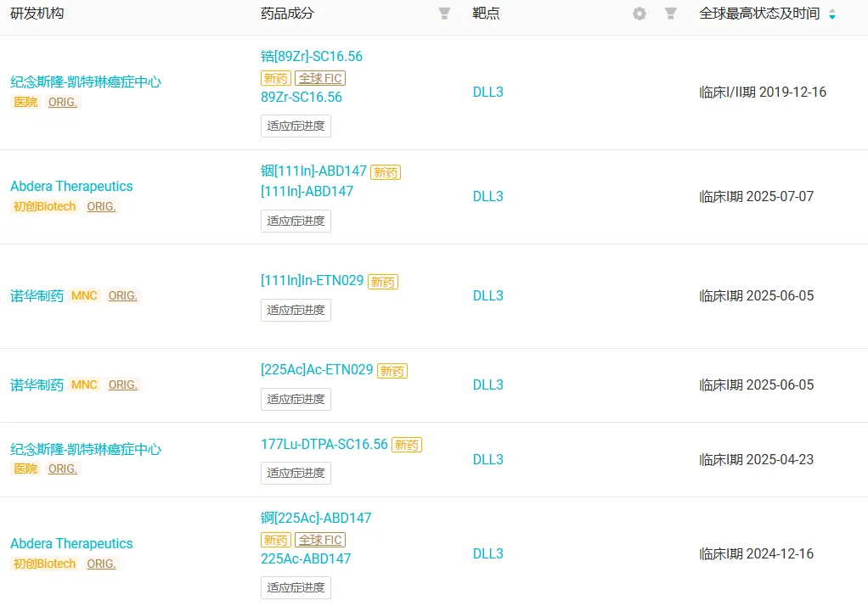
Task: Open the [225Ac]Ac-ETN029 drug link
Action: (x=317, y=369)
